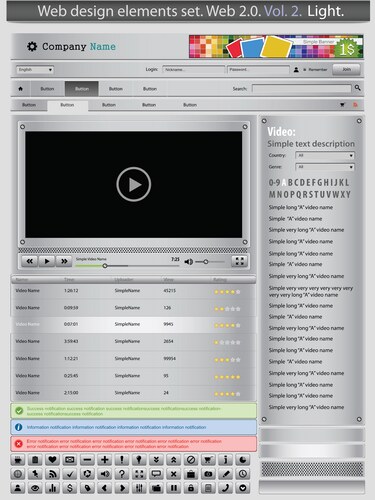Click the home icon in the nav bar
The image size is (375, 500).
click(21, 89)
